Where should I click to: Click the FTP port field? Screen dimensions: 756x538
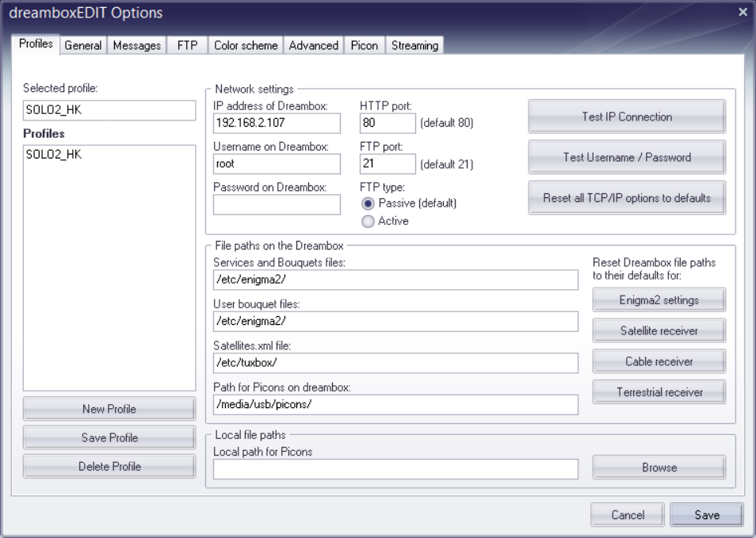click(x=388, y=163)
